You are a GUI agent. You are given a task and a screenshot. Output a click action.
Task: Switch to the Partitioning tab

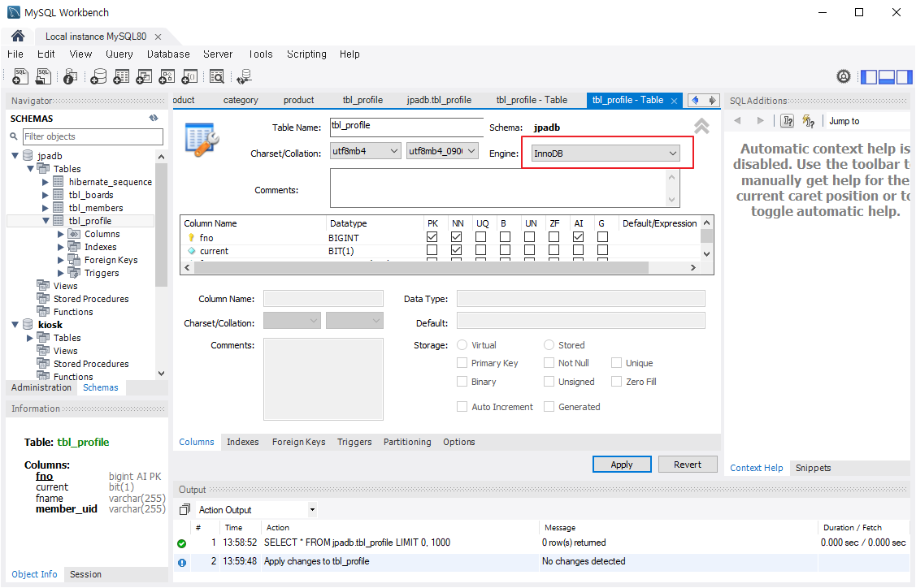[407, 442]
